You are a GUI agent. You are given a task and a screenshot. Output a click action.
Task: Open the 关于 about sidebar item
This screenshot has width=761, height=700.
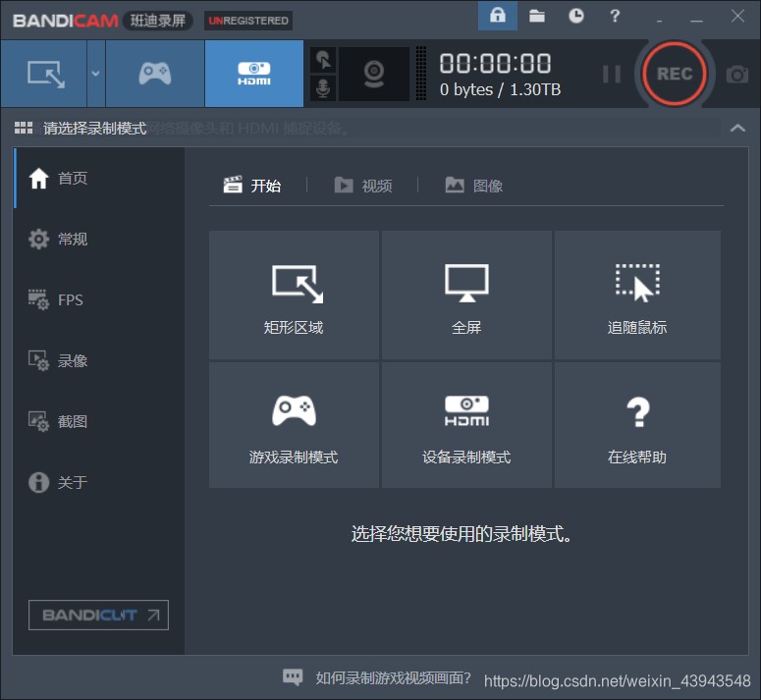coord(99,482)
